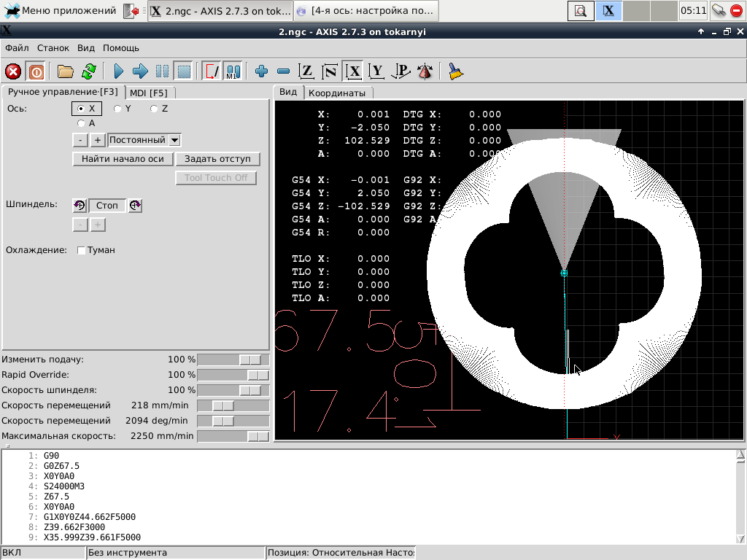Click the Найти начало оси button
Image resolution: width=747 pixels, height=560 pixels.
[x=123, y=159]
